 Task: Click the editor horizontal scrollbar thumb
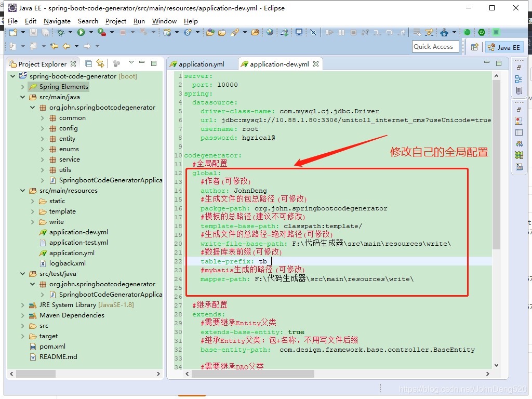click(x=253, y=374)
